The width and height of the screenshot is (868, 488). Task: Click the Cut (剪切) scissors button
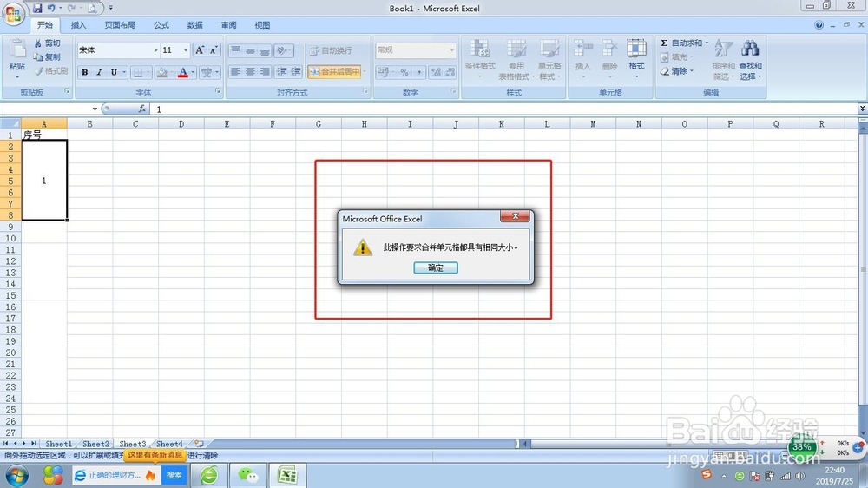[x=48, y=43]
